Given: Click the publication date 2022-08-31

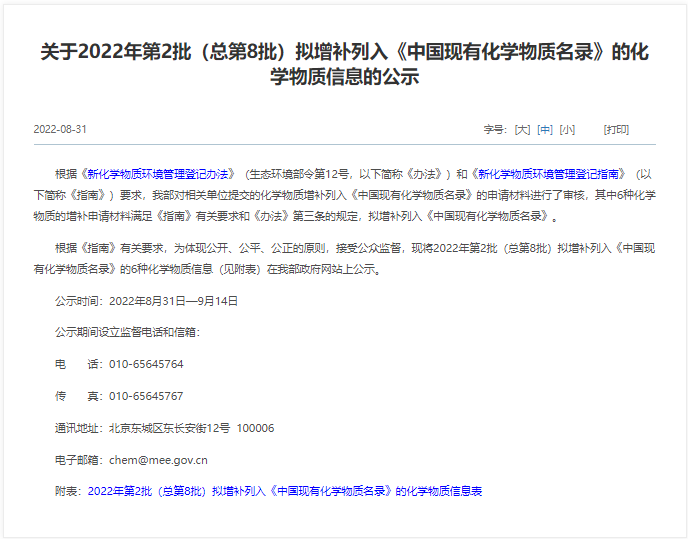Looking at the screenshot, I should (60, 130).
